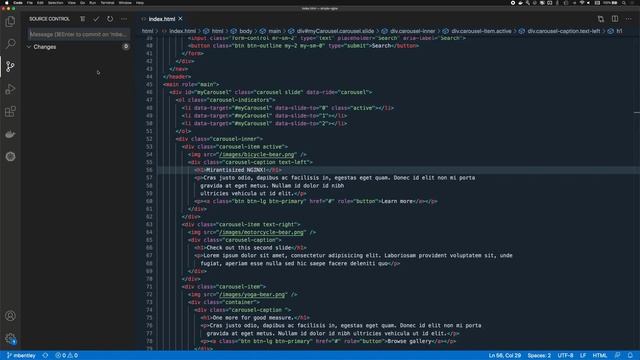
Task: Collapse the Changes section
Action: (29, 47)
